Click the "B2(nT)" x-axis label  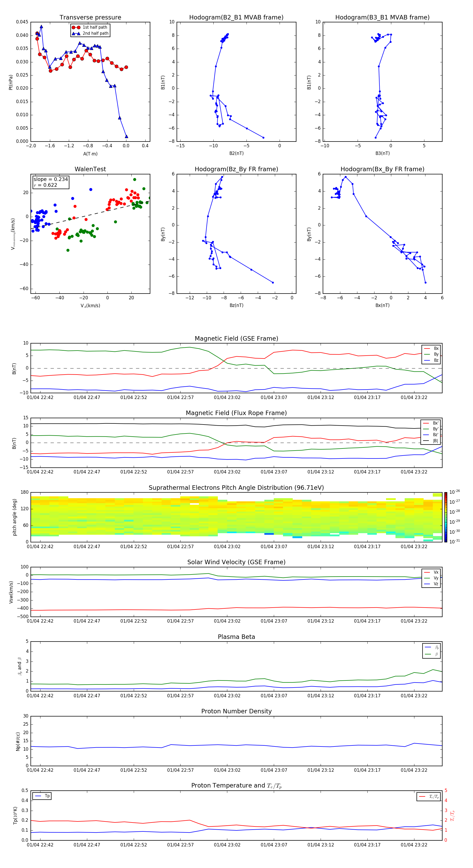click(x=236, y=153)
